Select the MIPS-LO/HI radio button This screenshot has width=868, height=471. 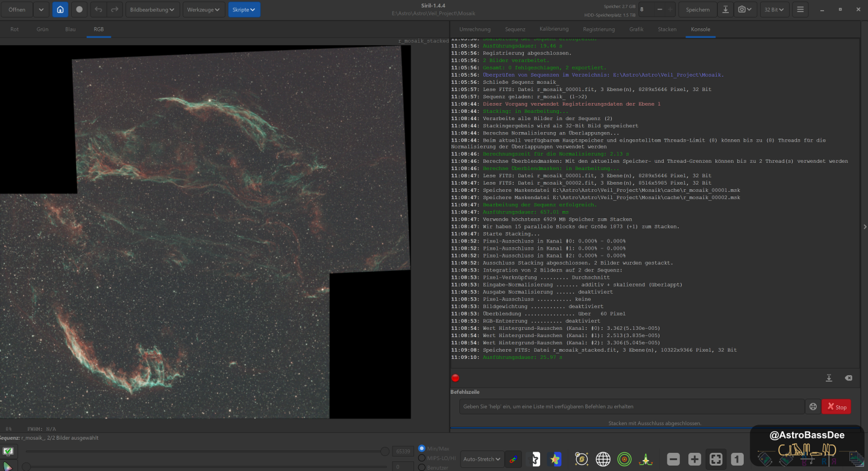(421, 458)
